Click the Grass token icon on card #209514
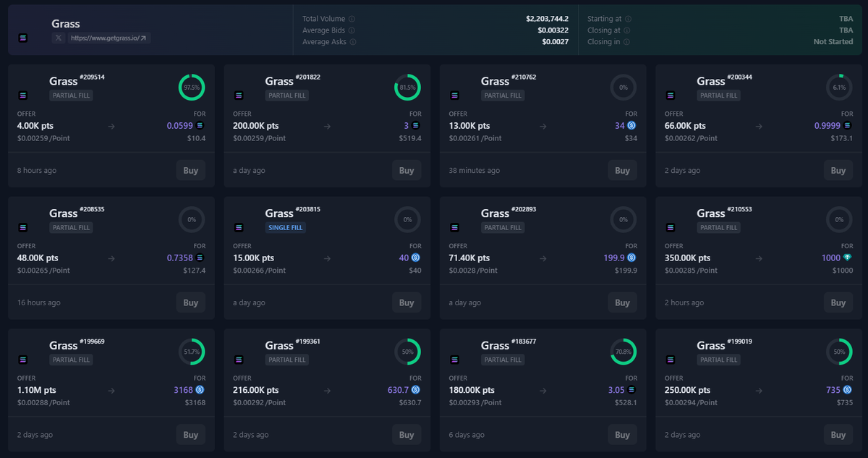 click(x=23, y=95)
